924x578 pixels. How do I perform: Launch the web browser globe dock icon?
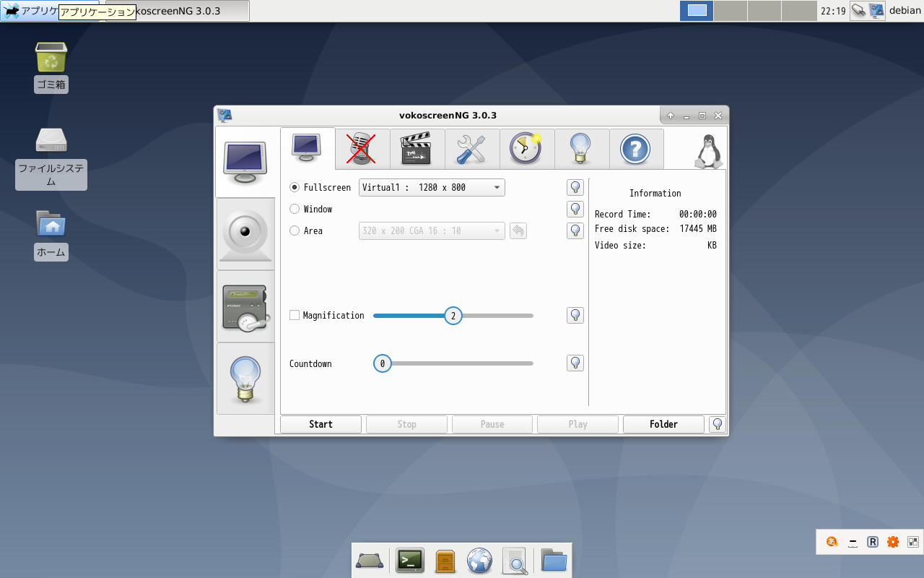(479, 561)
